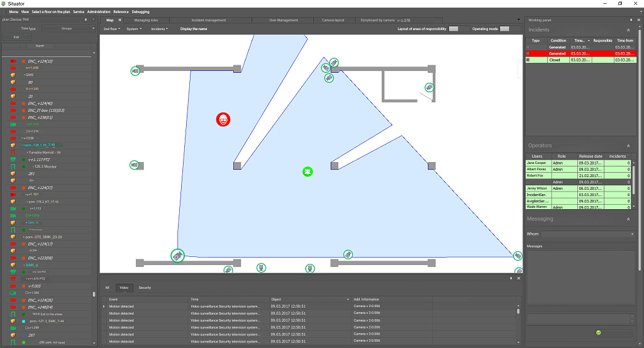Open the Tree type Groups dropdown
The height and width of the screenshot is (348, 644).
click(x=66, y=28)
